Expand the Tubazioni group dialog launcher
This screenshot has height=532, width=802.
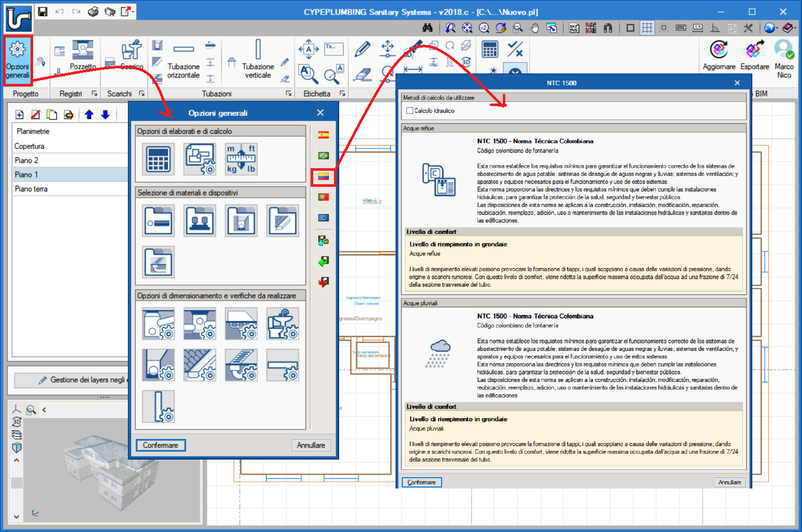tap(288, 94)
